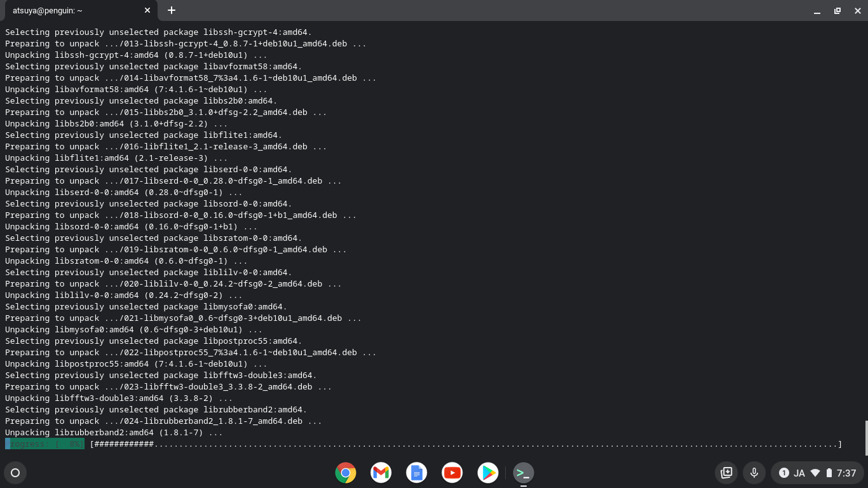Click the apt progress bar at 8%
The image size is (868, 488).
tap(44, 444)
